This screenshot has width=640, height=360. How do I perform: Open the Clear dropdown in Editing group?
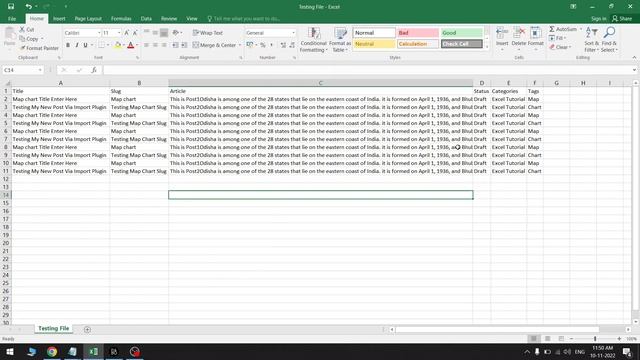pyautogui.click(x=560, y=47)
